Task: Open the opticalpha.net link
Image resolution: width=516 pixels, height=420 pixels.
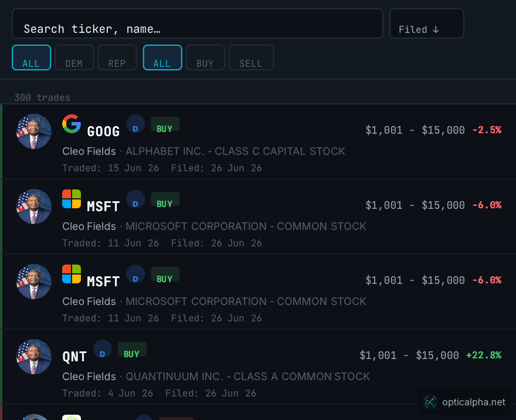Action: pyautogui.click(x=474, y=402)
